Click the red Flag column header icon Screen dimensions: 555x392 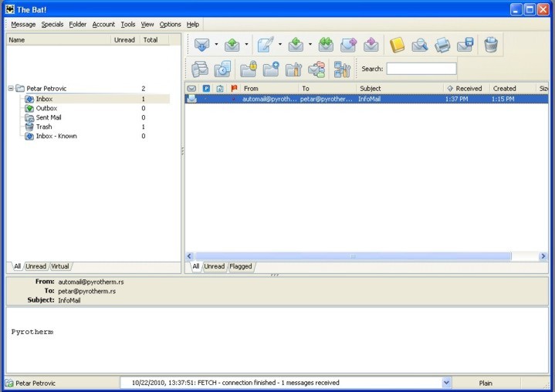pyautogui.click(x=234, y=89)
